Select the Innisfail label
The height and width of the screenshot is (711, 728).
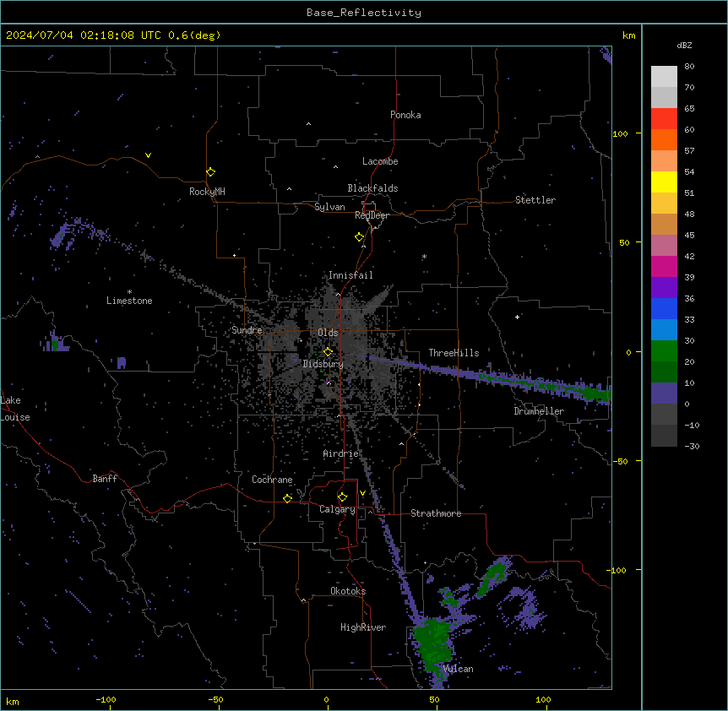point(350,275)
